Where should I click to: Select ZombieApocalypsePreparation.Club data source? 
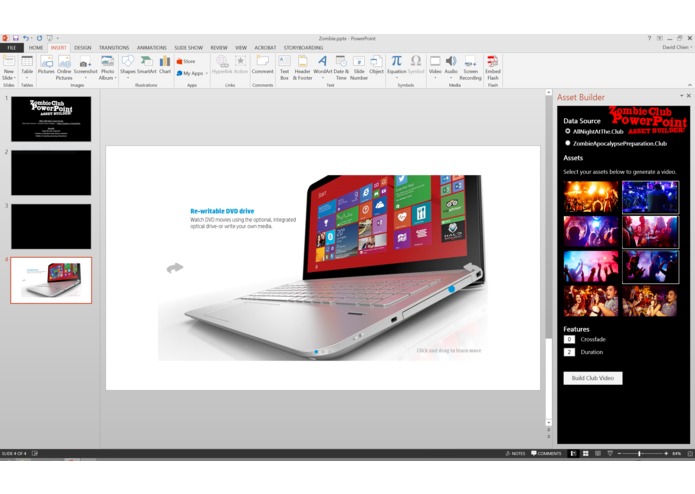click(x=567, y=143)
